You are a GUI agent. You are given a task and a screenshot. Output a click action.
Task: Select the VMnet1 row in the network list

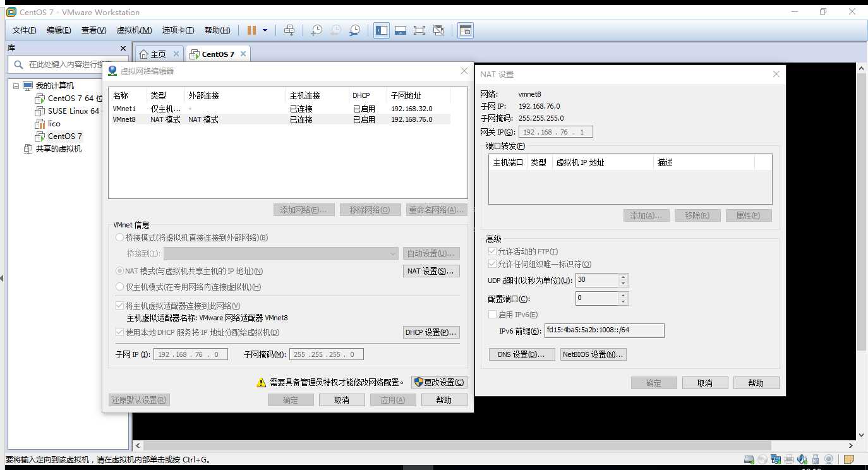[x=279, y=109]
